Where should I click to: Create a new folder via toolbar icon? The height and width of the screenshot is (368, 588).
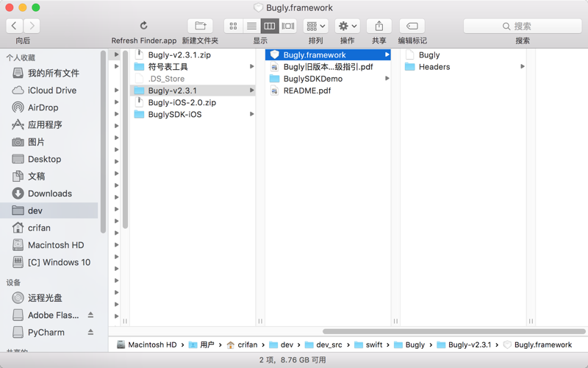[x=200, y=26]
